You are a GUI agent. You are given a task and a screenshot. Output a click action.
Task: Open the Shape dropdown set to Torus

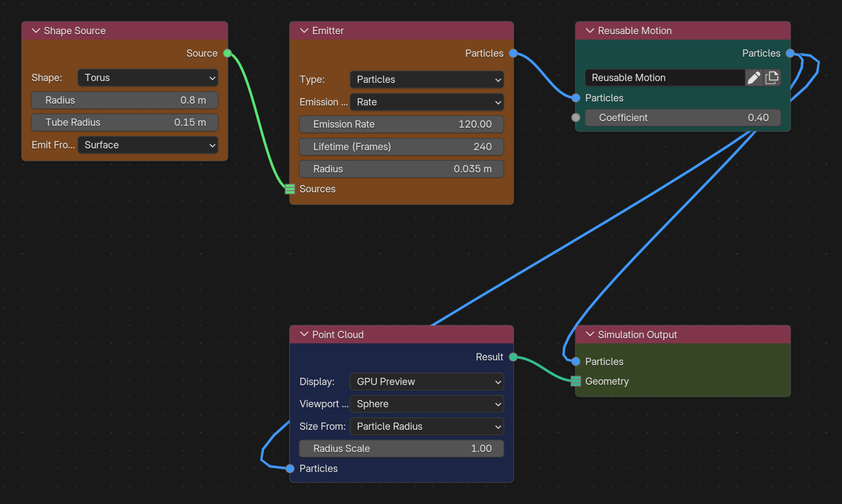coord(148,78)
